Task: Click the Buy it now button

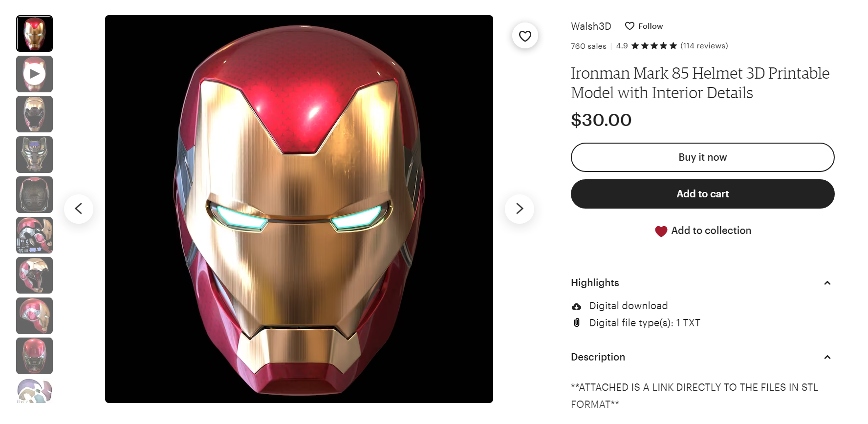Action: (x=702, y=157)
